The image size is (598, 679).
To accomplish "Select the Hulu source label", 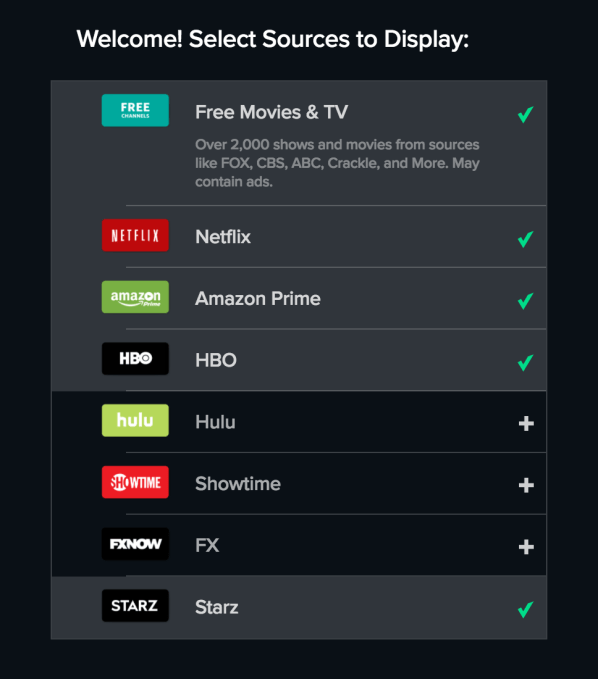I will pyautogui.click(x=215, y=422).
